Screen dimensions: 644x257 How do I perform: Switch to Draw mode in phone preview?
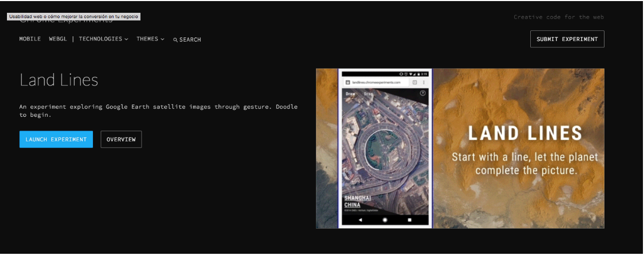click(350, 94)
